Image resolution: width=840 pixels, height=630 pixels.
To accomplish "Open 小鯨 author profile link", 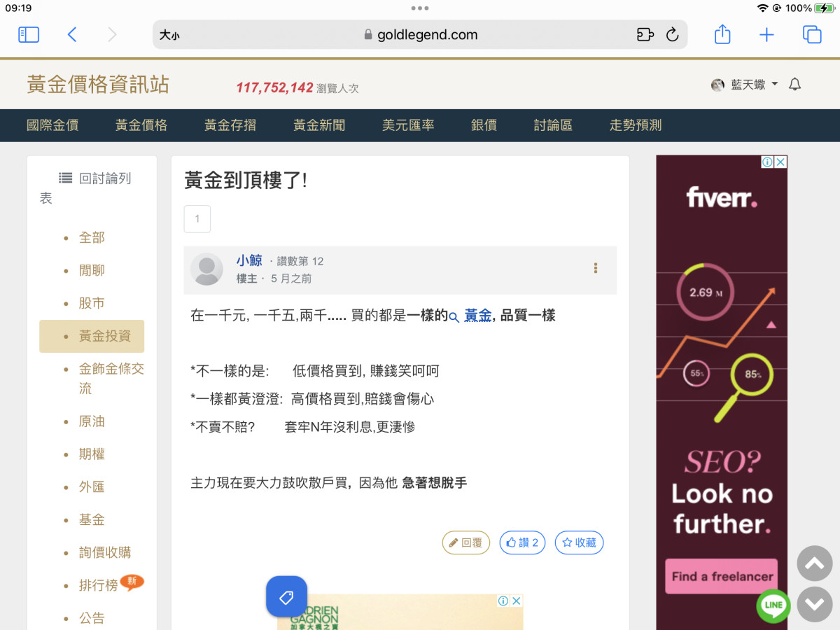I will pyautogui.click(x=249, y=260).
